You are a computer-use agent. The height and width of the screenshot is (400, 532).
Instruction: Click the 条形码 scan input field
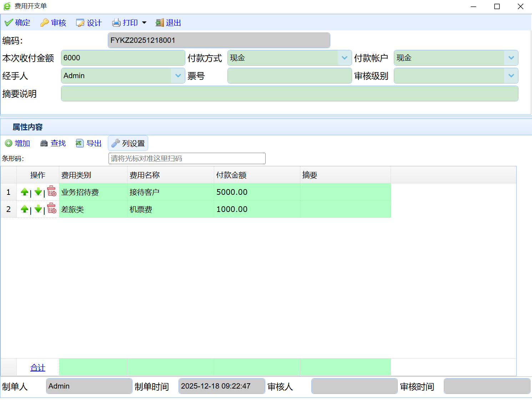187,158
